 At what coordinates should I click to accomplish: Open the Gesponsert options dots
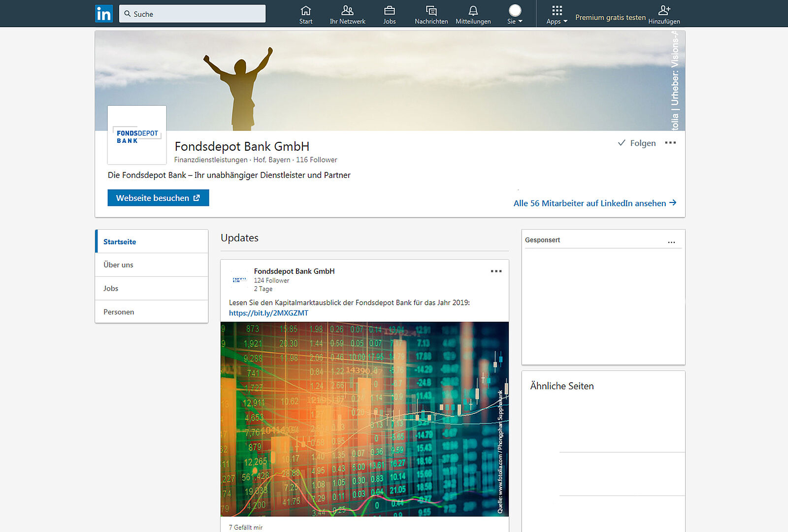[x=671, y=242]
